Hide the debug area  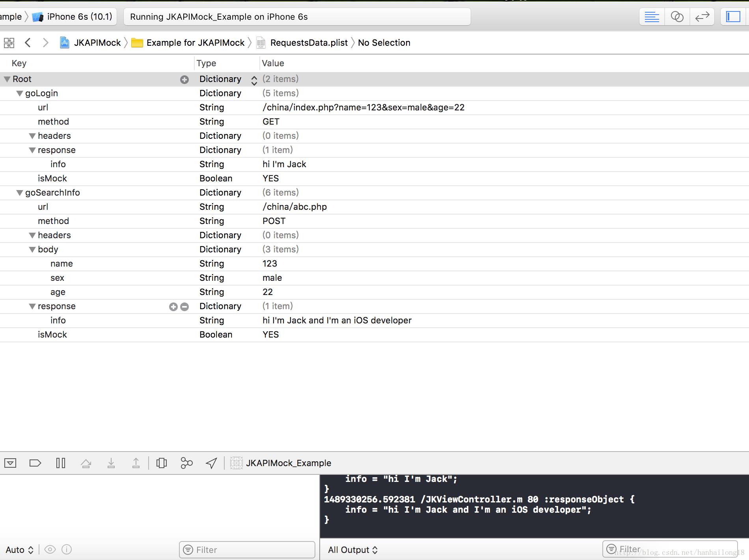pos(10,463)
